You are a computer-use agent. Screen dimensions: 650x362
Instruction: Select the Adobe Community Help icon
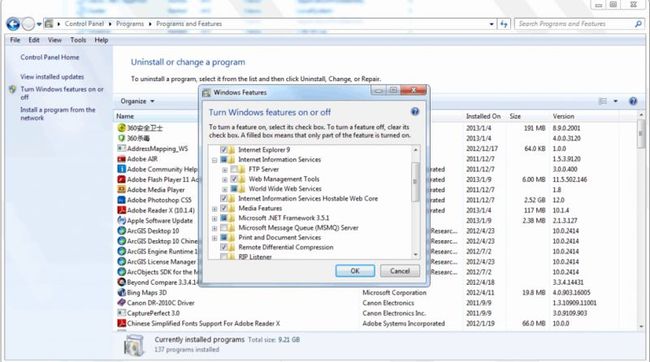click(x=121, y=169)
